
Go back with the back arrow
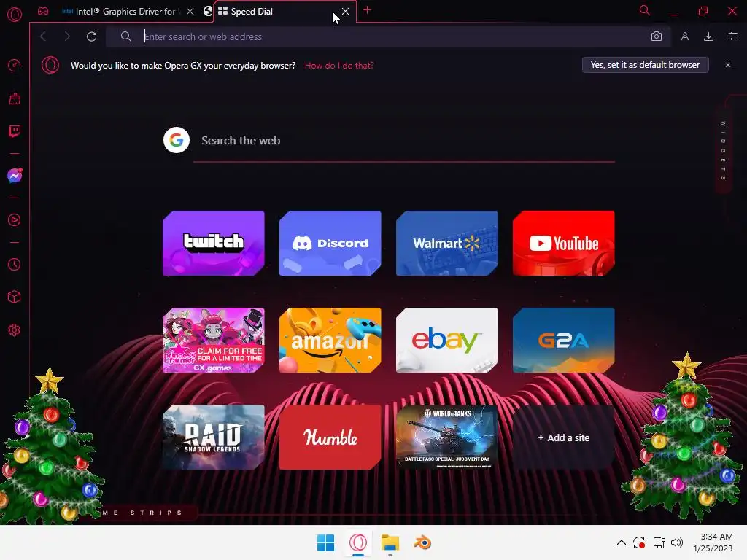pyautogui.click(x=43, y=36)
